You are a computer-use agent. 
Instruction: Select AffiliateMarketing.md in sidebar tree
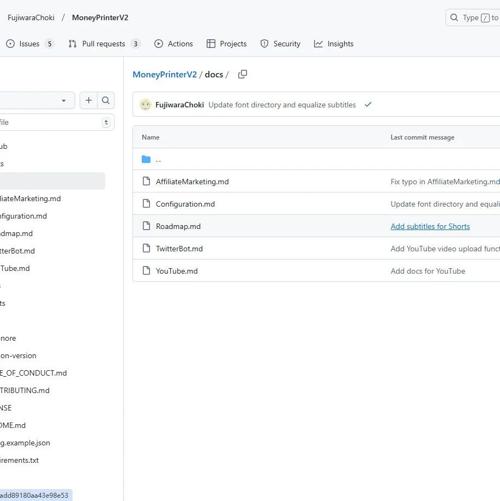tap(30, 199)
